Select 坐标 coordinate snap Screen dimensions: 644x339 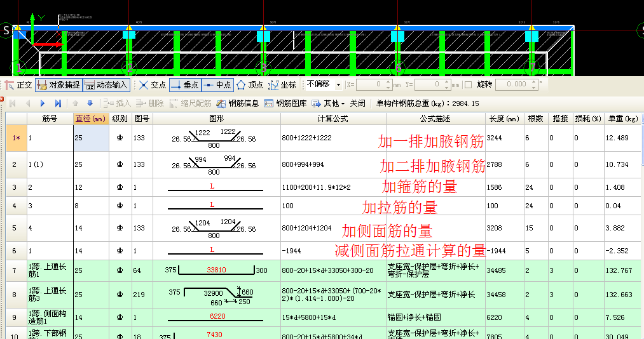coord(282,85)
